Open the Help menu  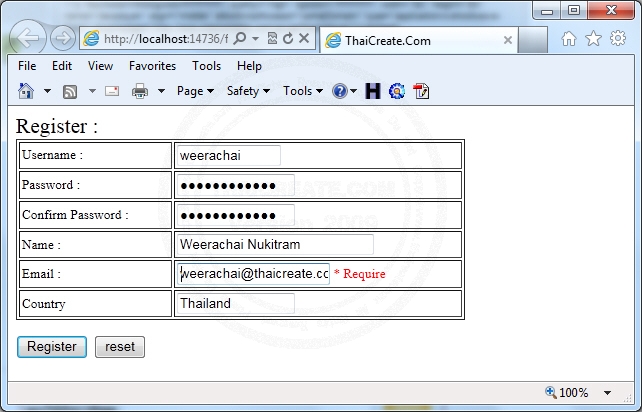pyautogui.click(x=249, y=66)
